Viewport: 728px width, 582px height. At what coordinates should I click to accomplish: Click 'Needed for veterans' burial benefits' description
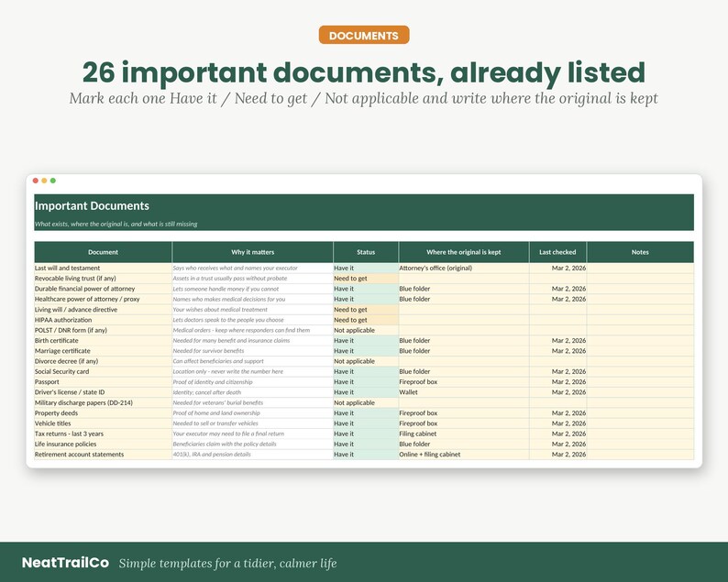point(218,403)
